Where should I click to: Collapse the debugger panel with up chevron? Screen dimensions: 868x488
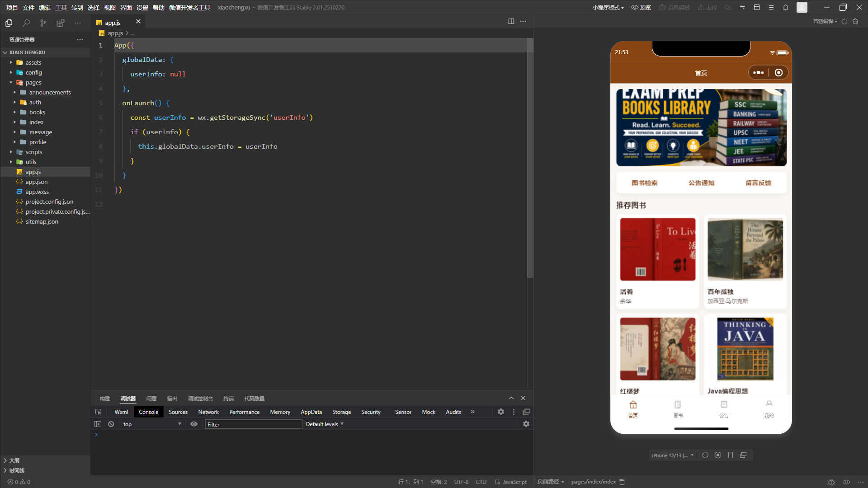(x=511, y=399)
